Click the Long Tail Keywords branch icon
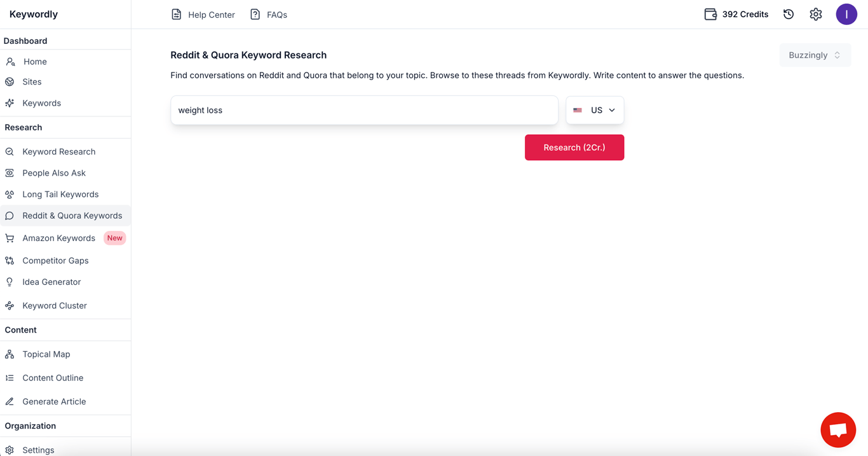The height and width of the screenshot is (456, 868). pos(9,194)
